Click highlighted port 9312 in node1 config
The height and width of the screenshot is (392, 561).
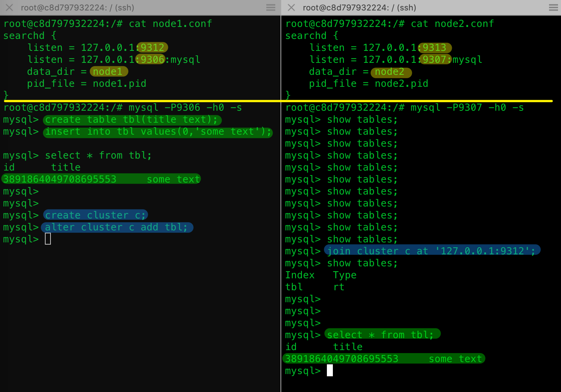pyautogui.click(x=153, y=48)
